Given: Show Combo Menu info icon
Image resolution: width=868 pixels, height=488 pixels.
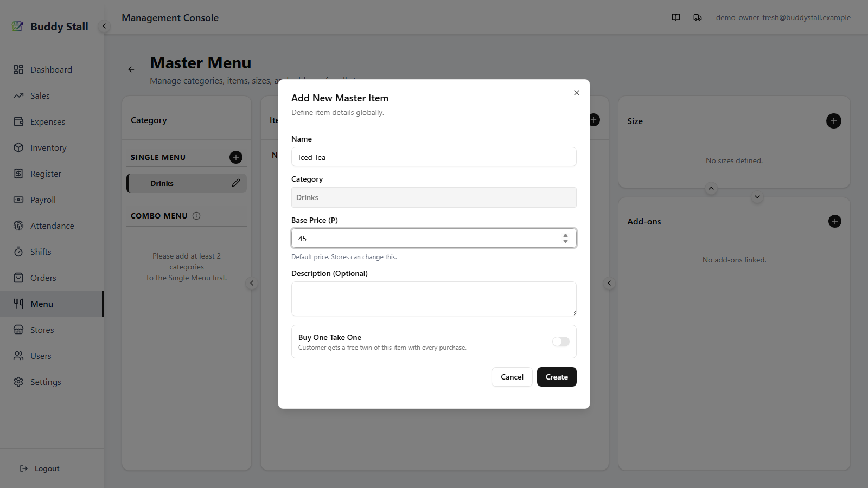Looking at the screenshot, I should (196, 216).
